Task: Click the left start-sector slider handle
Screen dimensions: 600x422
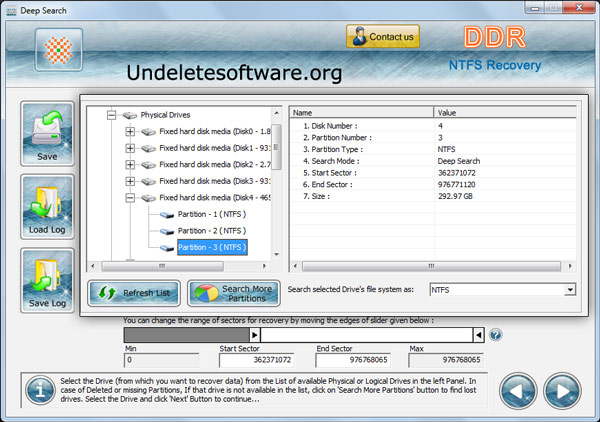Action: click(255, 335)
